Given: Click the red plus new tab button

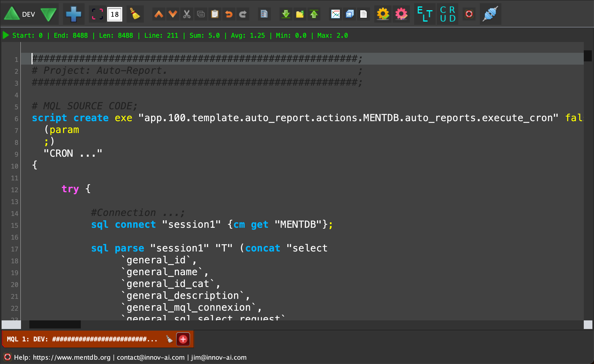Looking at the screenshot, I should pyautogui.click(x=183, y=339).
